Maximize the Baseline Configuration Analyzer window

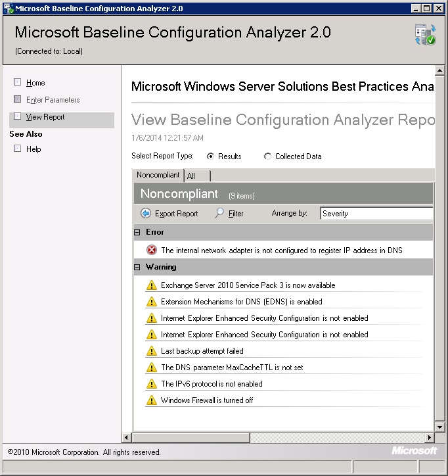pos(426,9)
